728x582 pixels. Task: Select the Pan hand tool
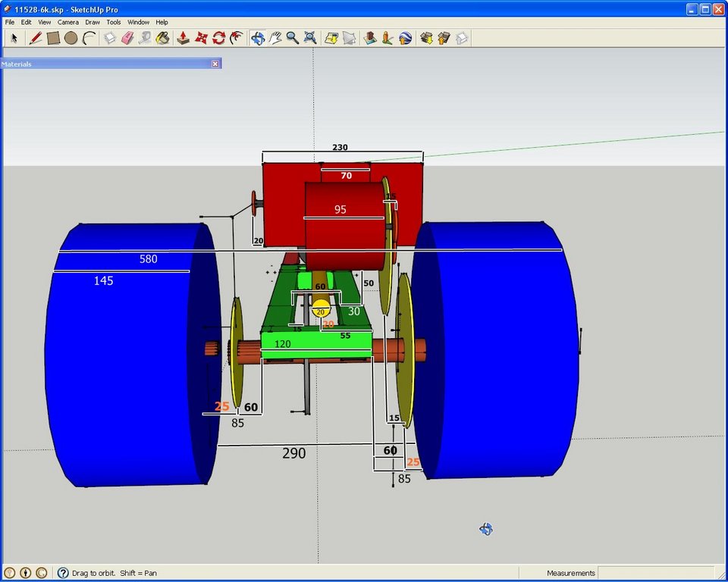click(275, 38)
